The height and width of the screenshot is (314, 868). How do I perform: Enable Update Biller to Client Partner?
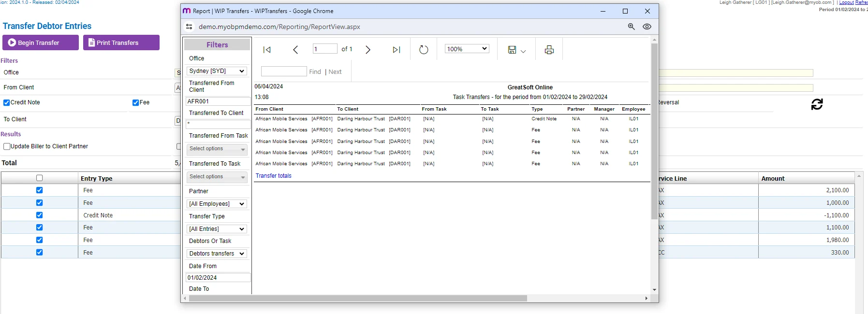click(x=7, y=146)
